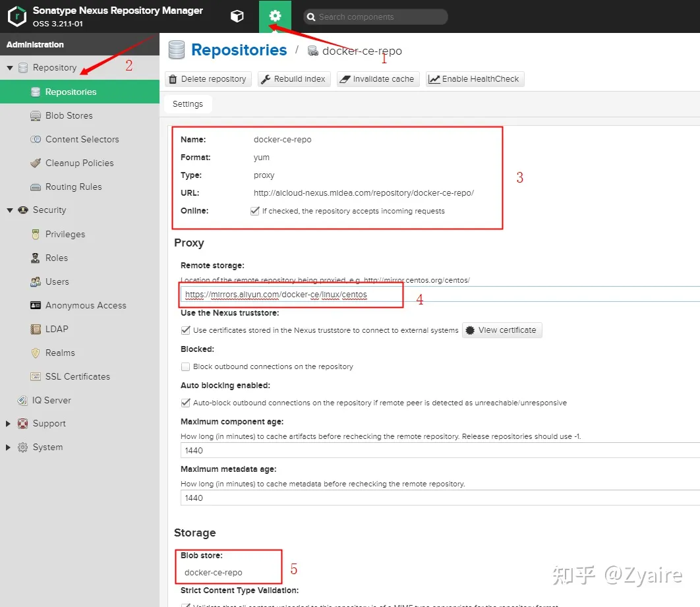The width and height of the screenshot is (700, 607).
Task: Click the Routing Rules icon
Action: [x=36, y=187]
